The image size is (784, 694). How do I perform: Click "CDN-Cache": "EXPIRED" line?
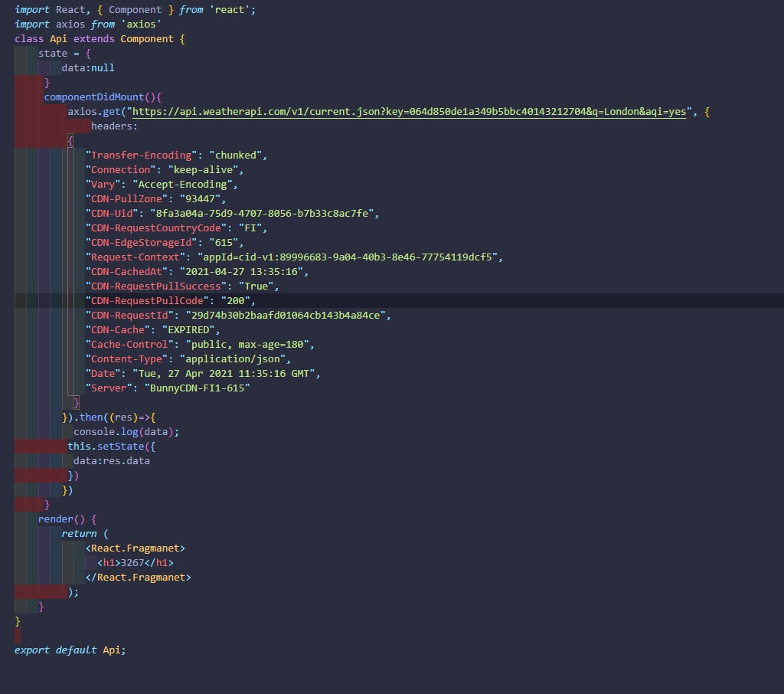point(152,329)
